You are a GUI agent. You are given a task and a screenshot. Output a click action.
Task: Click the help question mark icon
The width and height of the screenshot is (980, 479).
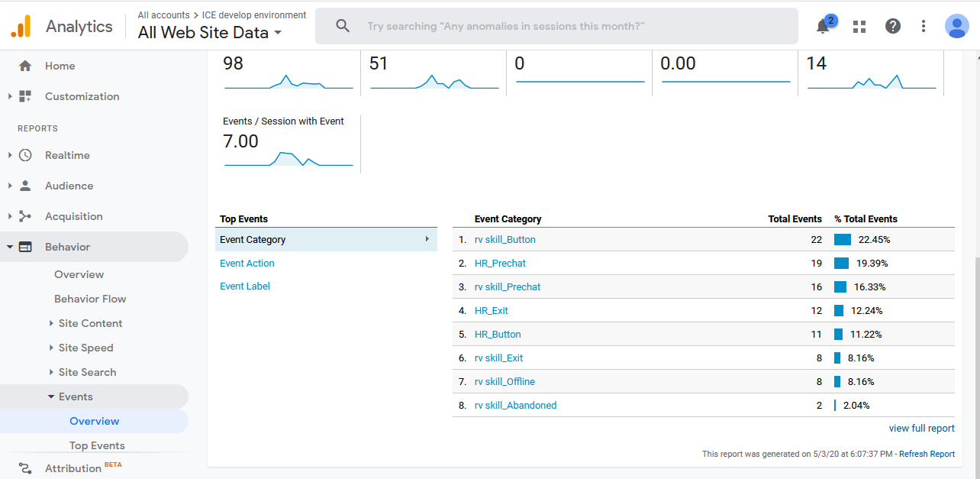pyautogui.click(x=892, y=26)
